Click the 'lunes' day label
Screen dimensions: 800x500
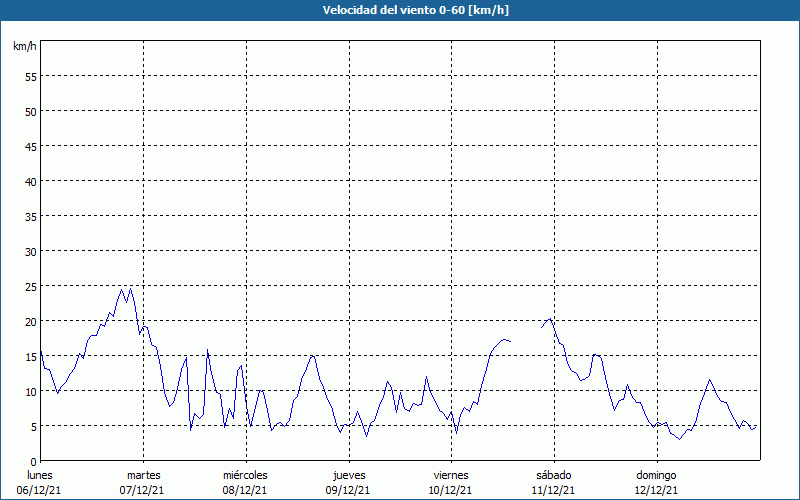pos(40,475)
